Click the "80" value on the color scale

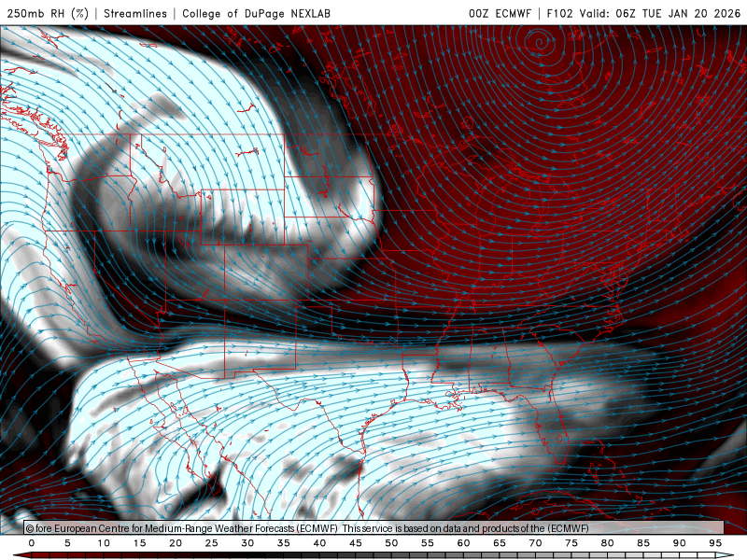(607, 543)
